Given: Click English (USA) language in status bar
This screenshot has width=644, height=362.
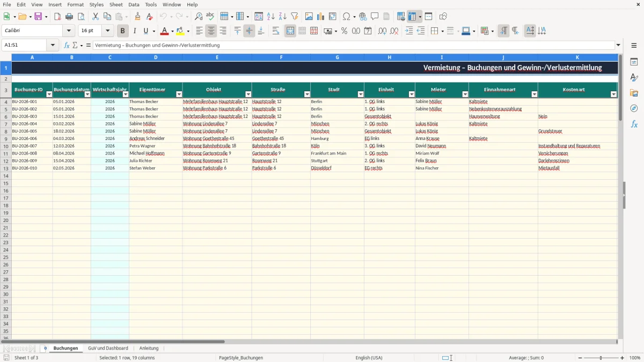Looking at the screenshot, I should (x=369, y=358).
